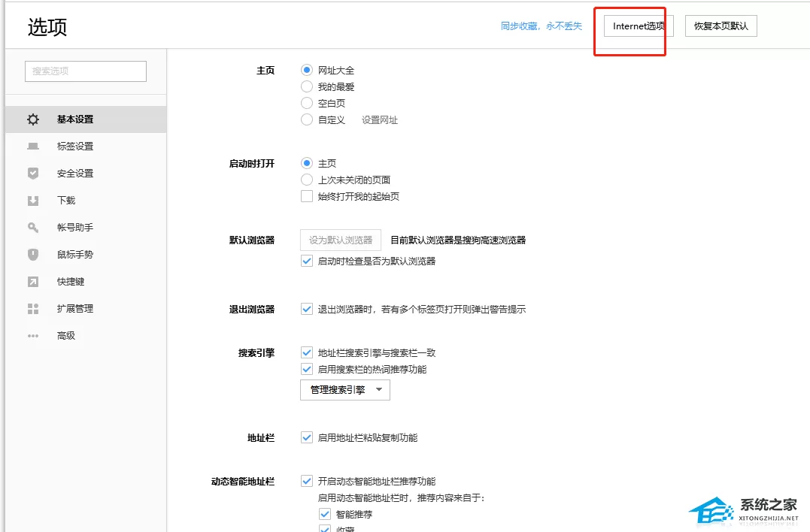810x532 pixels.
Task: Open the 同步收藏，永不丢失 link
Action: 542,26
